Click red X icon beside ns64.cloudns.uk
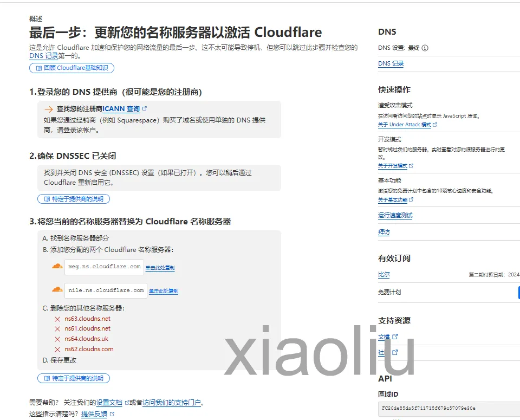 point(57,339)
